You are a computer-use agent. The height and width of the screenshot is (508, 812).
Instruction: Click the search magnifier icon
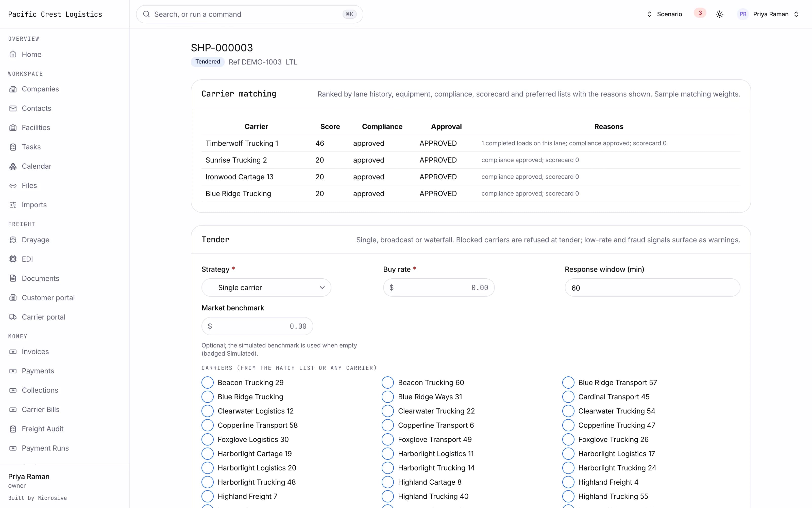[146, 14]
